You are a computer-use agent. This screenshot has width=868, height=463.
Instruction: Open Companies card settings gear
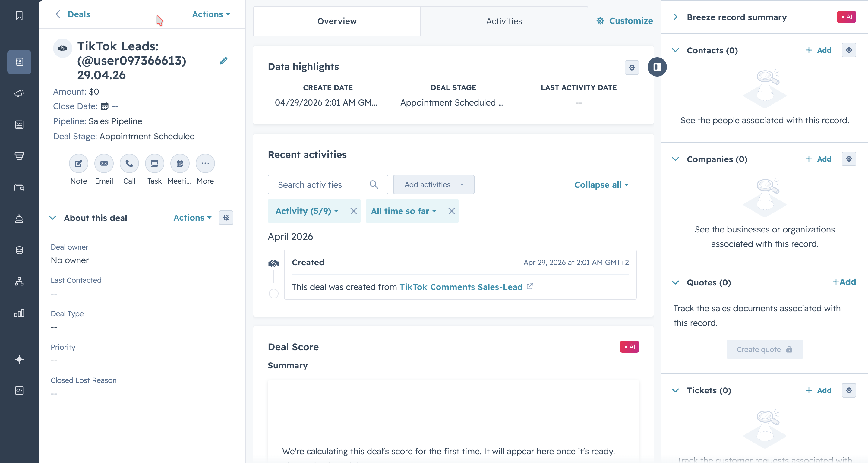point(849,159)
